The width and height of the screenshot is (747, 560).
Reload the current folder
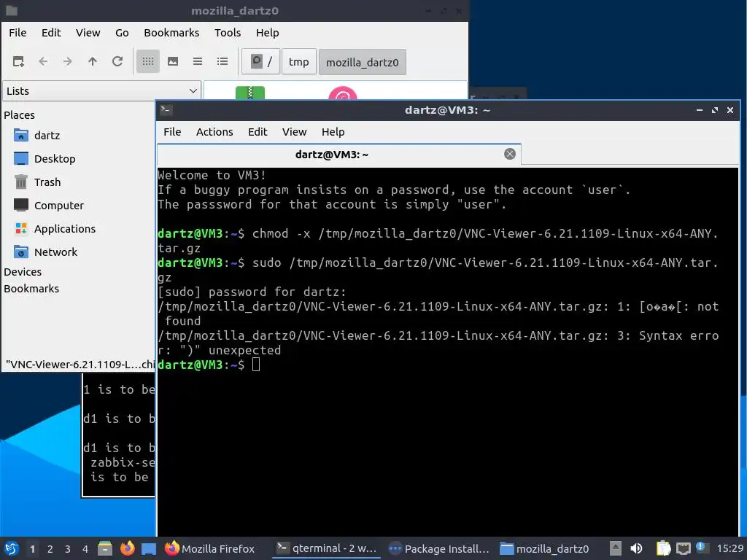(x=117, y=61)
